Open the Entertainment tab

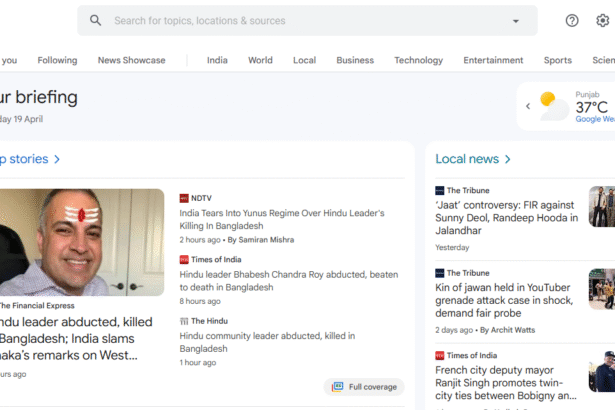pyautogui.click(x=493, y=60)
